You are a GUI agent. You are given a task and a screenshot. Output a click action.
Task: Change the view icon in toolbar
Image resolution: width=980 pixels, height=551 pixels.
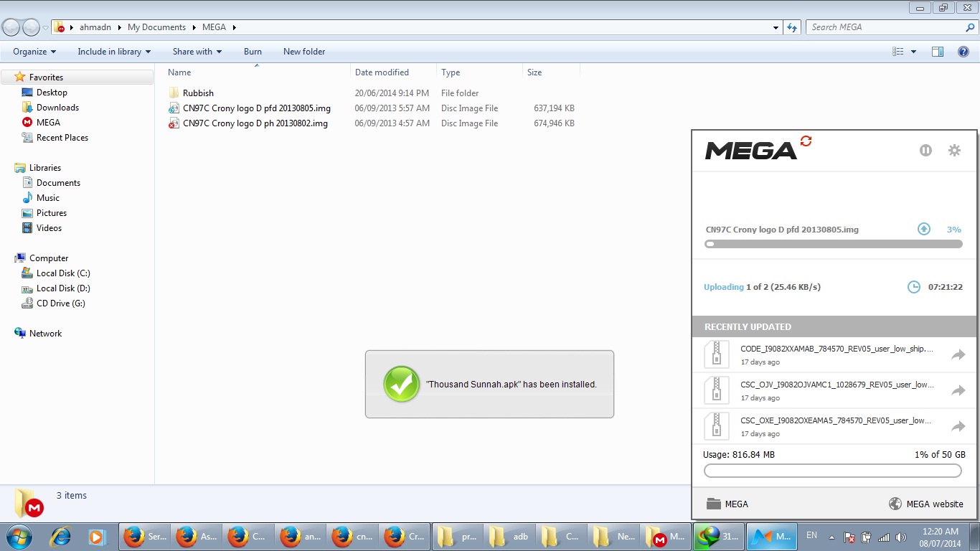pyautogui.click(x=897, y=52)
